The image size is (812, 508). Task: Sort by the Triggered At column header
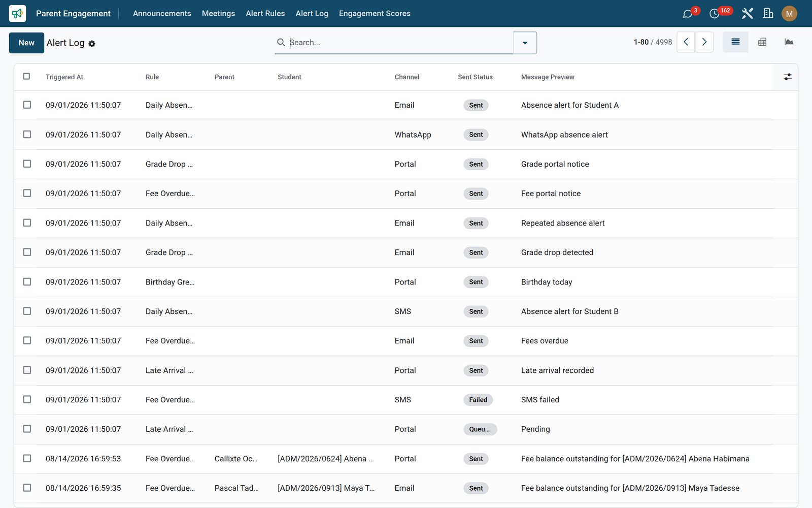coord(64,77)
